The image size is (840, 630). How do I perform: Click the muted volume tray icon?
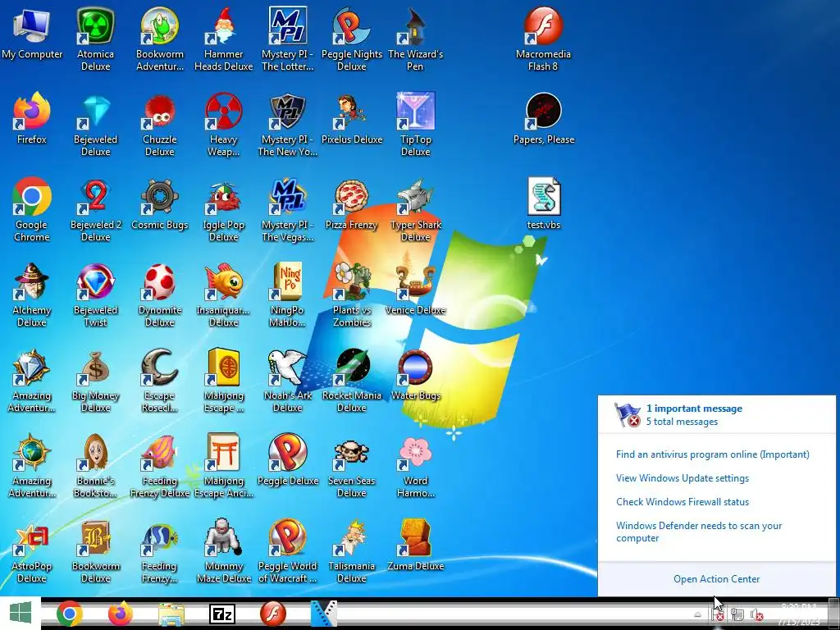click(756, 614)
